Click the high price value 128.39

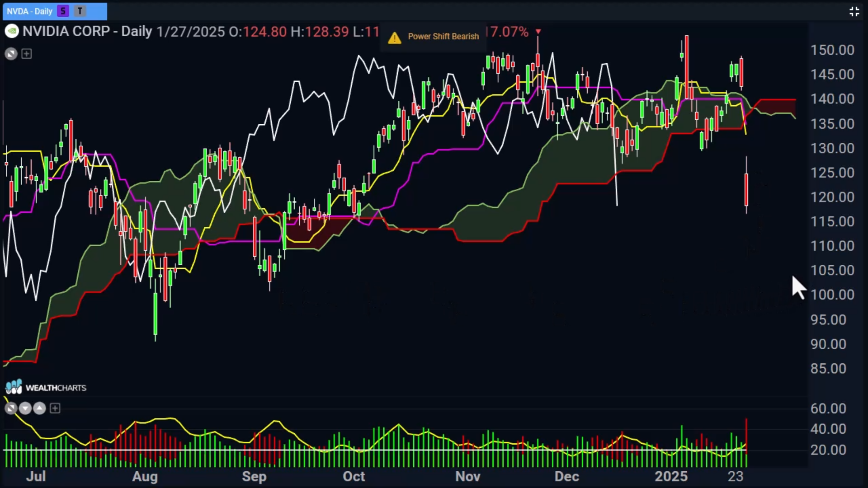pyautogui.click(x=327, y=32)
